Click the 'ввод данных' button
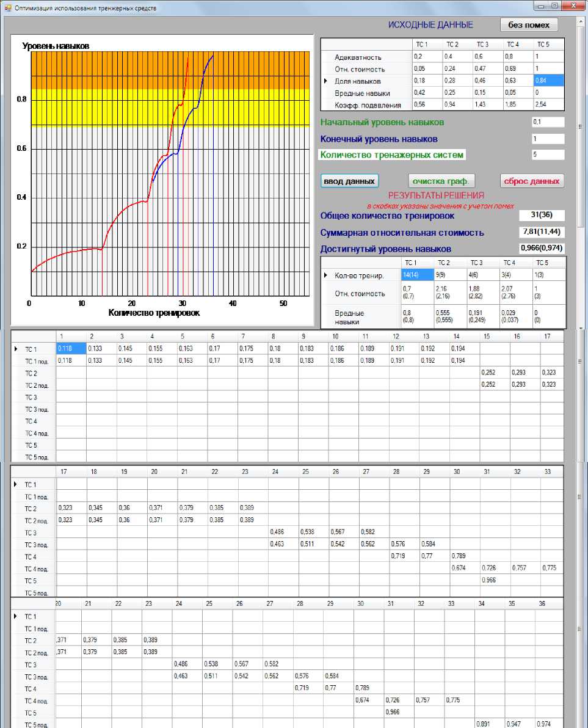The width and height of the screenshot is (588, 728). click(x=350, y=181)
